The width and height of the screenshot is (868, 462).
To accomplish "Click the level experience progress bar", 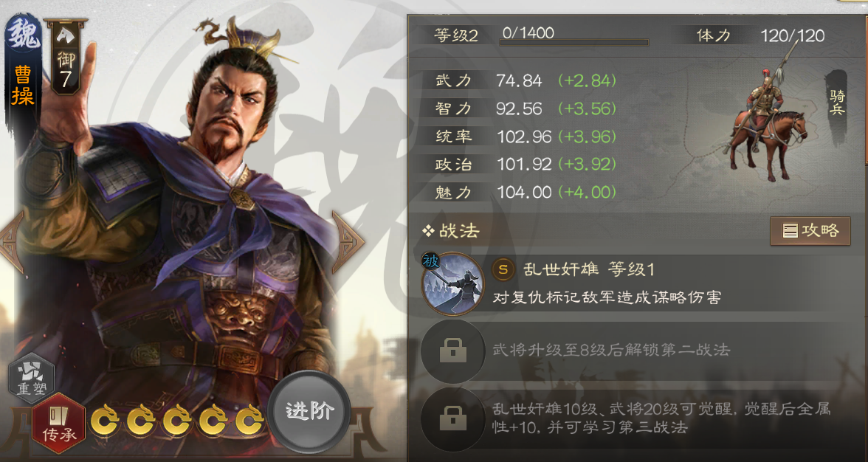I will pos(574,42).
